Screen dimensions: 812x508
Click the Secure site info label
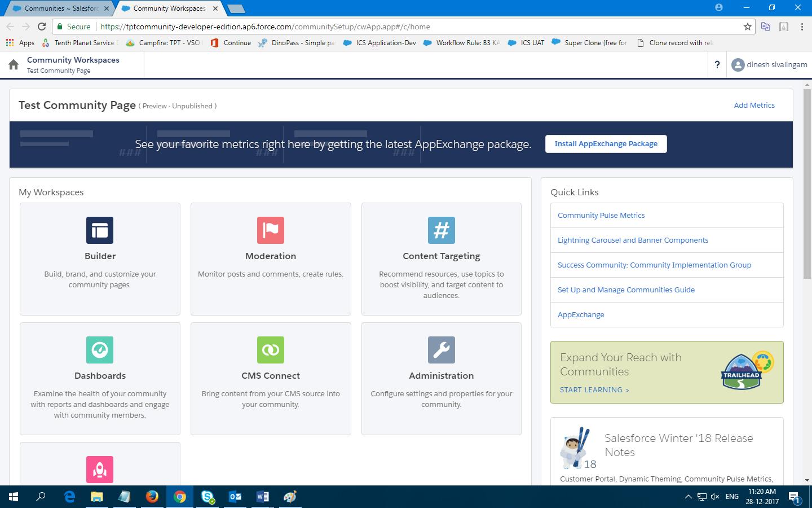click(x=73, y=27)
